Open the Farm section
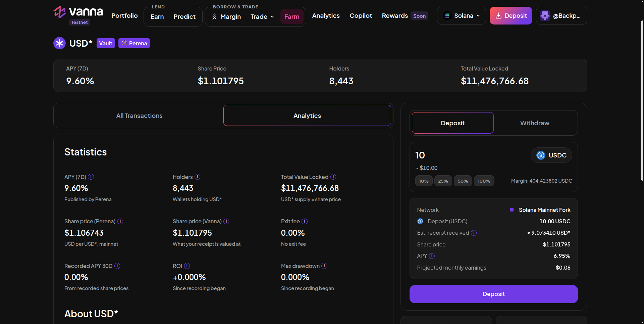The width and height of the screenshot is (644, 324). click(x=292, y=16)
